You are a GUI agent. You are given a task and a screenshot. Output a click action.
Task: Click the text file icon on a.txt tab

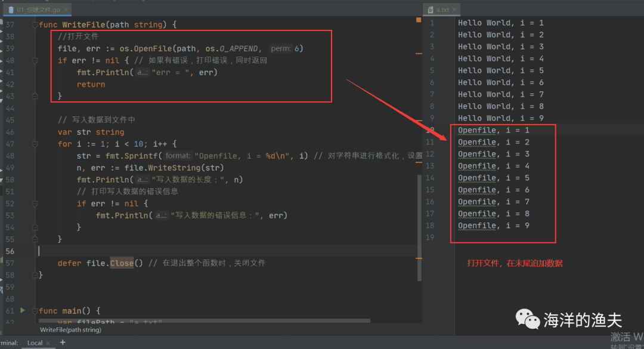(x=431, y=10)
